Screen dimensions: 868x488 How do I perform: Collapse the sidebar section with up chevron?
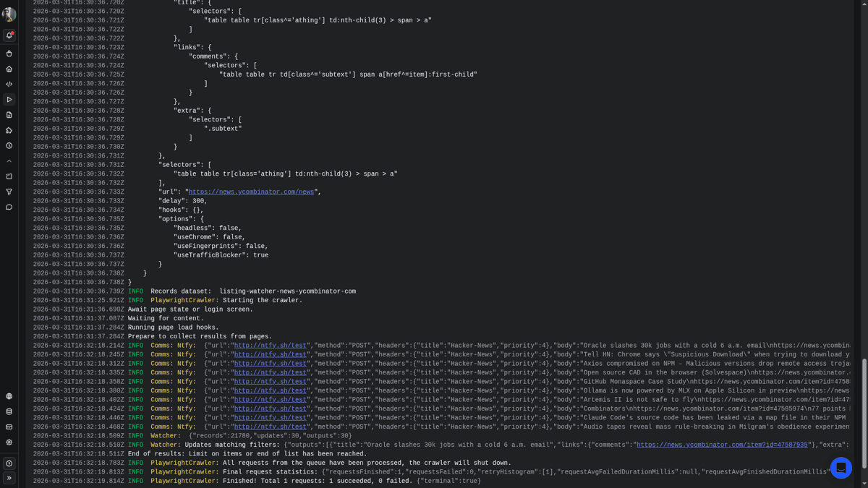9,161
